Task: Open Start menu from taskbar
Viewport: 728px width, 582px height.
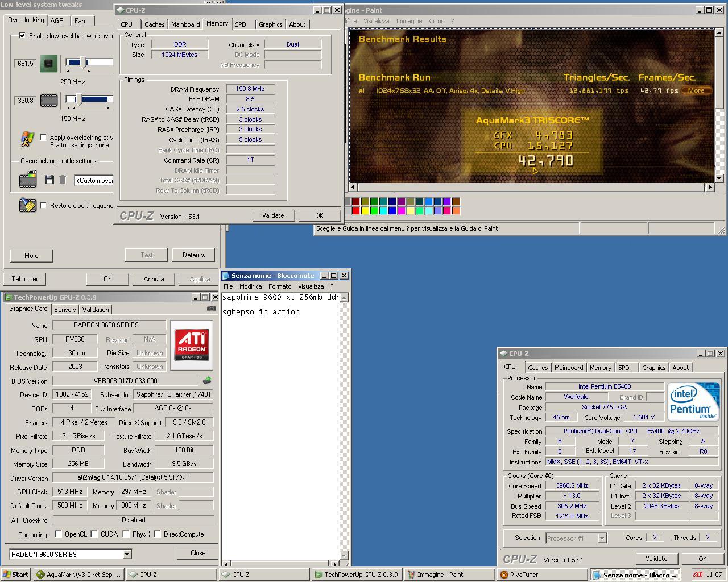Action: click(15, 575)
